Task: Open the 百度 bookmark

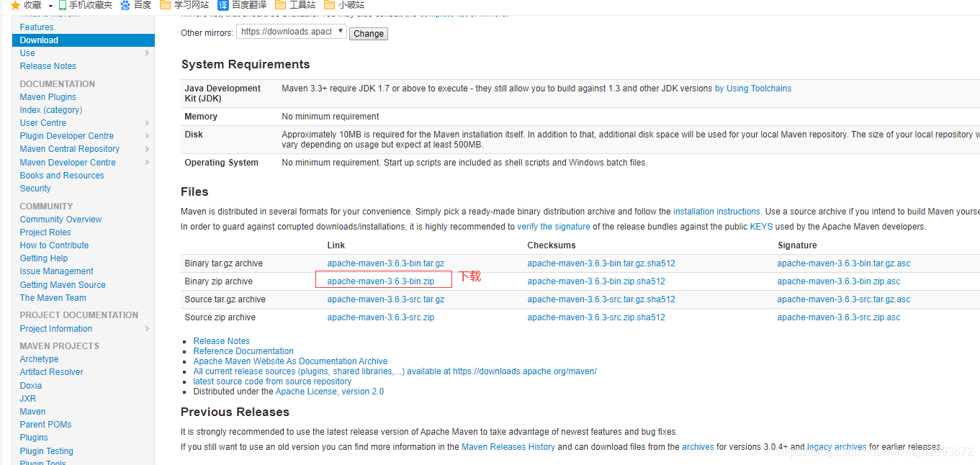Action: pyautogui.click(x=135, y=5)
